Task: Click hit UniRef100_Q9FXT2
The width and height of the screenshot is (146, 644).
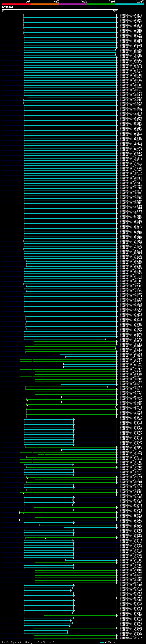Action: click(131, 407)
